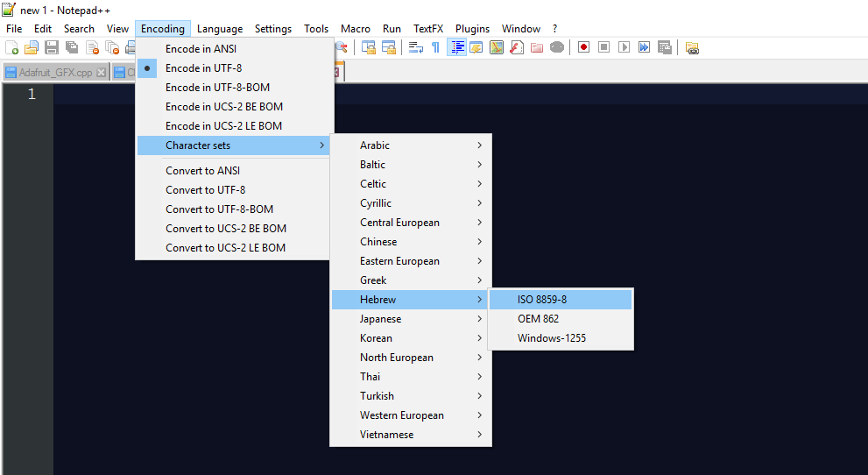
Task: Save the recorded macro via toolbar icon
Action: tap(664, 47)
